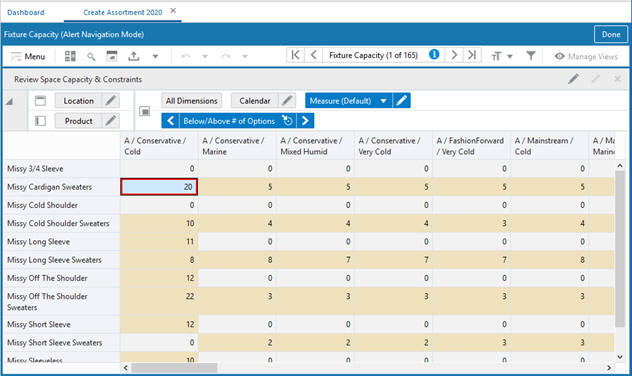The width and height of the screenshot is (632, 376).
Task: Click cell 22 in Missy Off The Shoulder Sweaters
Action: coord(159,301)
